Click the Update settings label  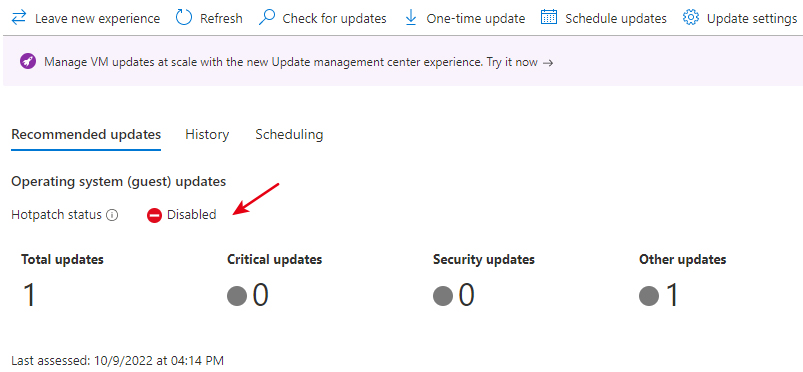(x=752, y=19)
